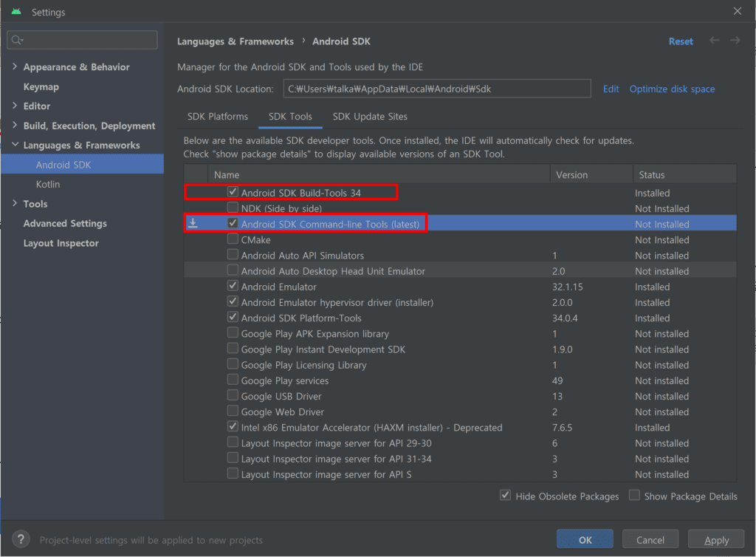Open Layout Inspector settings page
The width and height of the screenshot is (756, 557).
(x=61, y=243)
